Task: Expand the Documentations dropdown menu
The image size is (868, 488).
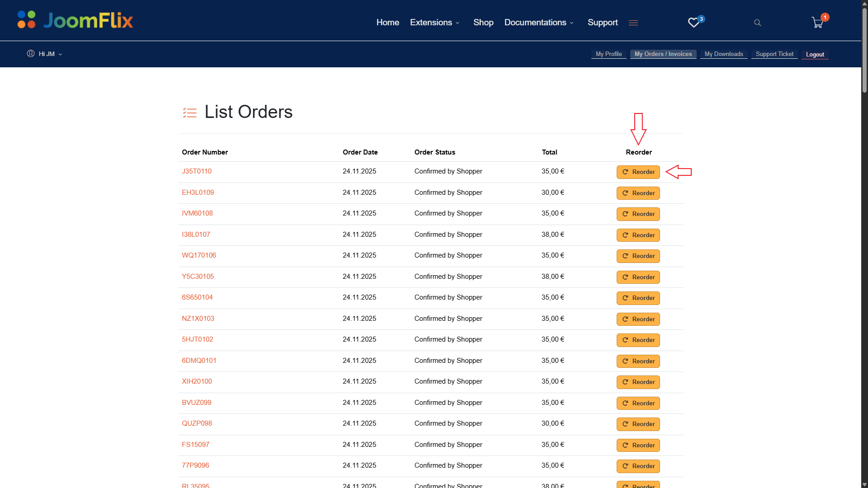Action: pos(539,23)
